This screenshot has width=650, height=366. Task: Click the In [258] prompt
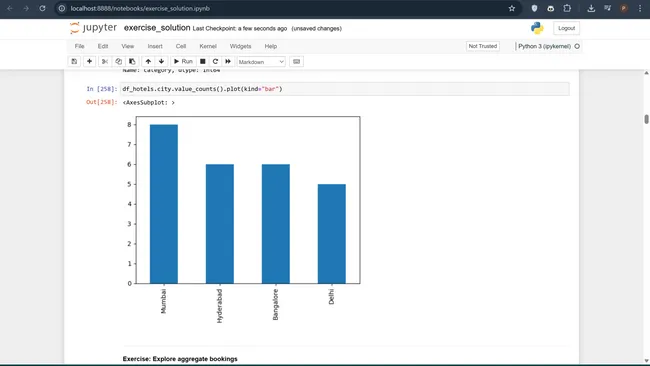(x=102, y=89)
